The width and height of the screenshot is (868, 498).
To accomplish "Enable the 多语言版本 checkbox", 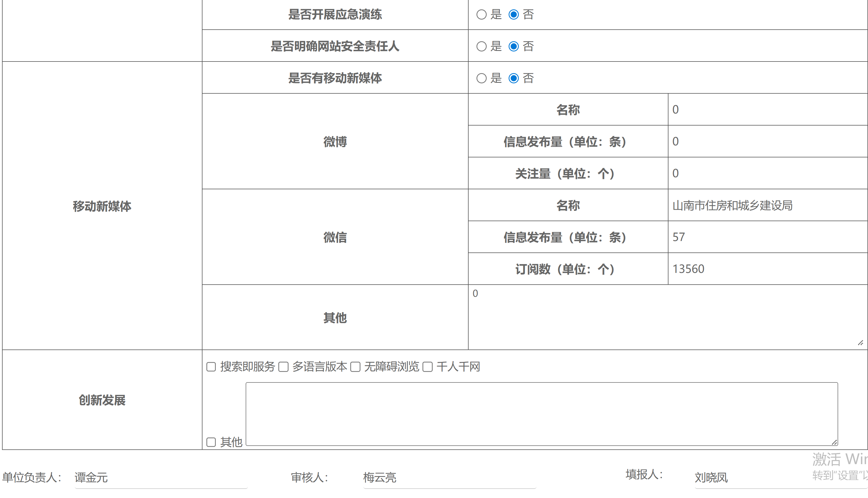I will click(283, 367).
